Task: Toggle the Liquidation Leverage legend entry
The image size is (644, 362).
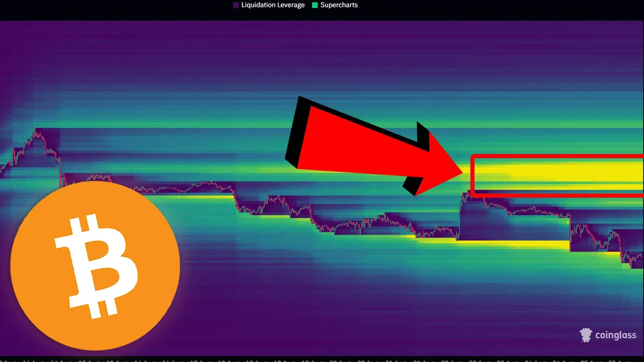Action: point(269,5)
